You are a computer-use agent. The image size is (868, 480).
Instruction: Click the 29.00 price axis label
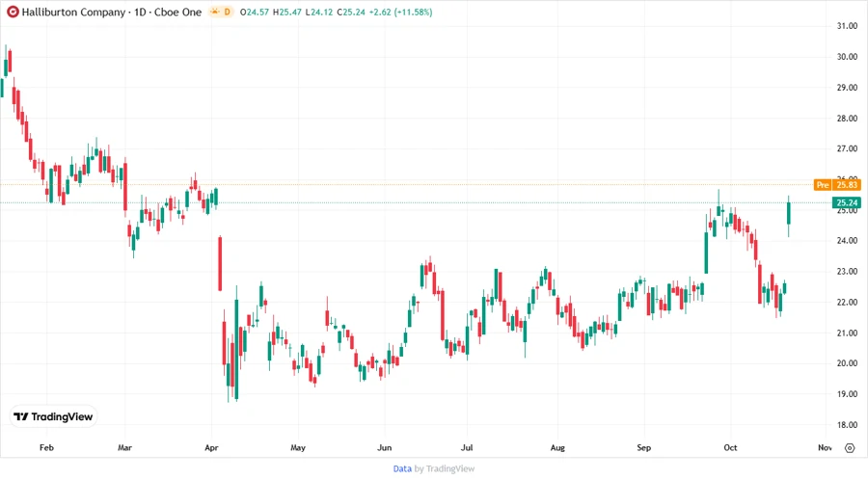click(x=847, y=88)
